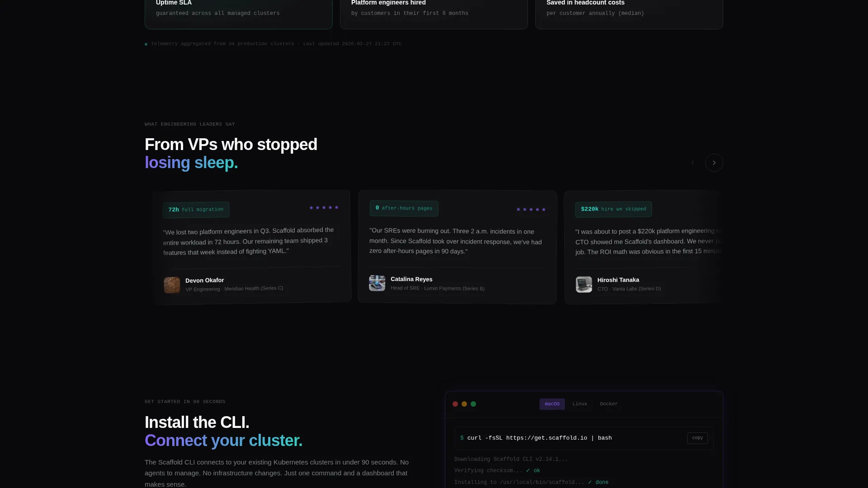
Task: Click the star rating on Catalina's card
Action: [531, 210]
